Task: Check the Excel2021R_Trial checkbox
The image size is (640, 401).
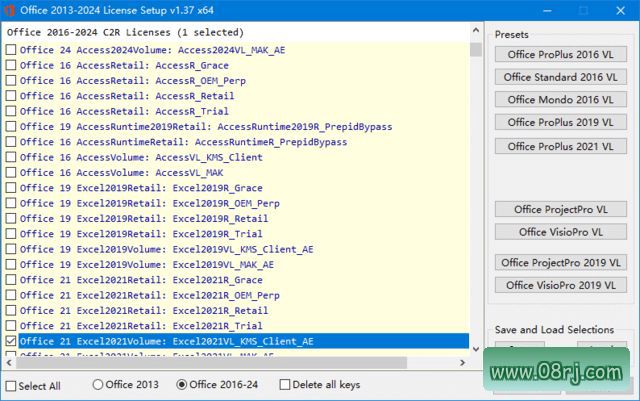Action: (x=11, y=325)
